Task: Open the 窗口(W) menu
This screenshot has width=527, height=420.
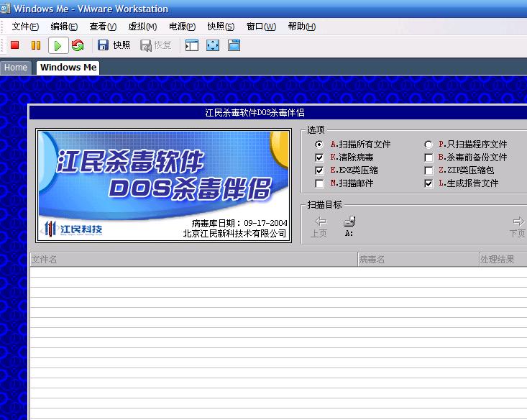Action: click(x=261, y=26)
